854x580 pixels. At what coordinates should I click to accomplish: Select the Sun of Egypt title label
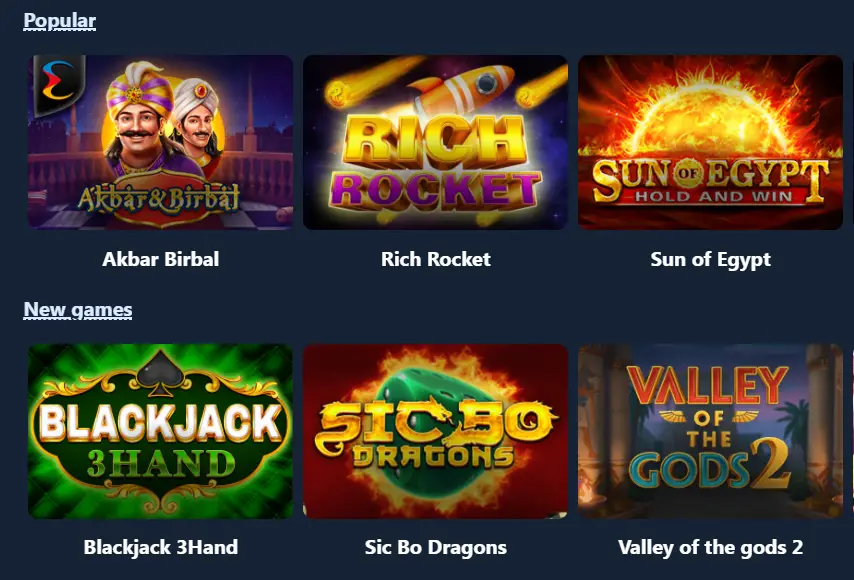coord(710,260)
